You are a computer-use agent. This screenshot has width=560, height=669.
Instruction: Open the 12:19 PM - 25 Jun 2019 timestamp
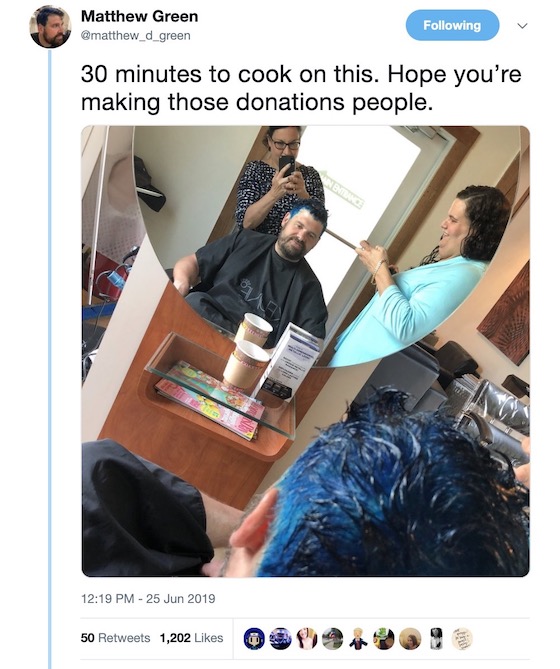[148, 599]
